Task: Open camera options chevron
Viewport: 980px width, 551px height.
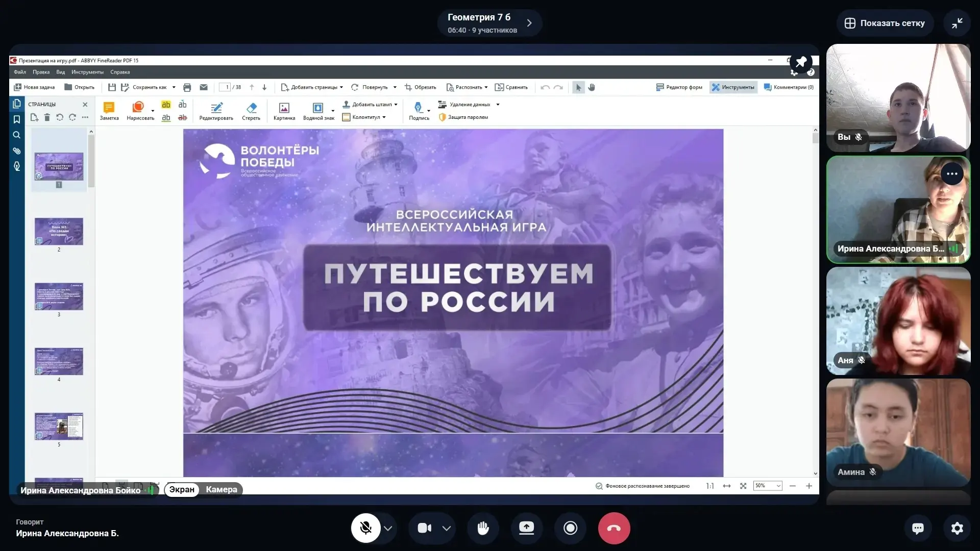Action: (447, 529)
